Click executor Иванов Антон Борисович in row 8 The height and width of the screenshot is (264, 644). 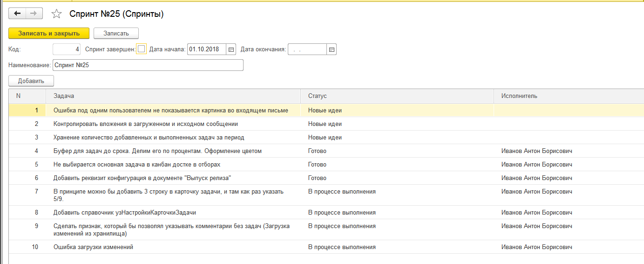[537, 213]
